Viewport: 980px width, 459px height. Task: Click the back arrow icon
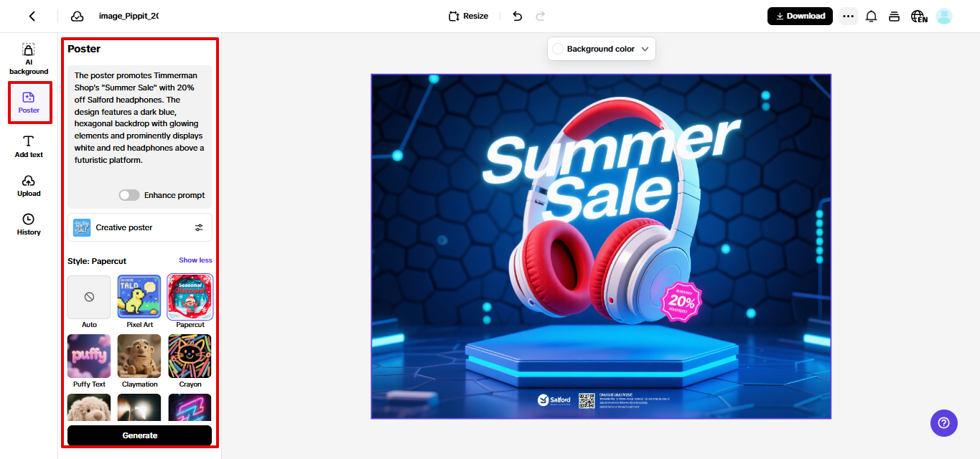click(32, 16)
